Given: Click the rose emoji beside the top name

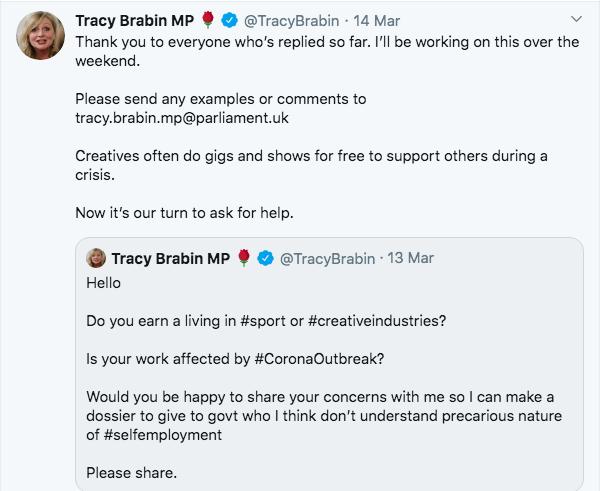Looking at the screenshot, I should (206, 20).
